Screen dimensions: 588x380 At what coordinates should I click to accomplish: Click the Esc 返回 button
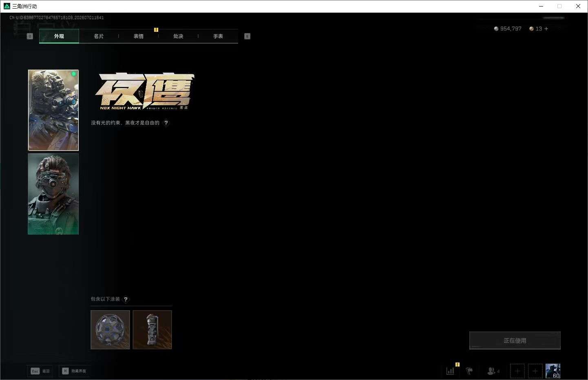(x=40, y=371)
